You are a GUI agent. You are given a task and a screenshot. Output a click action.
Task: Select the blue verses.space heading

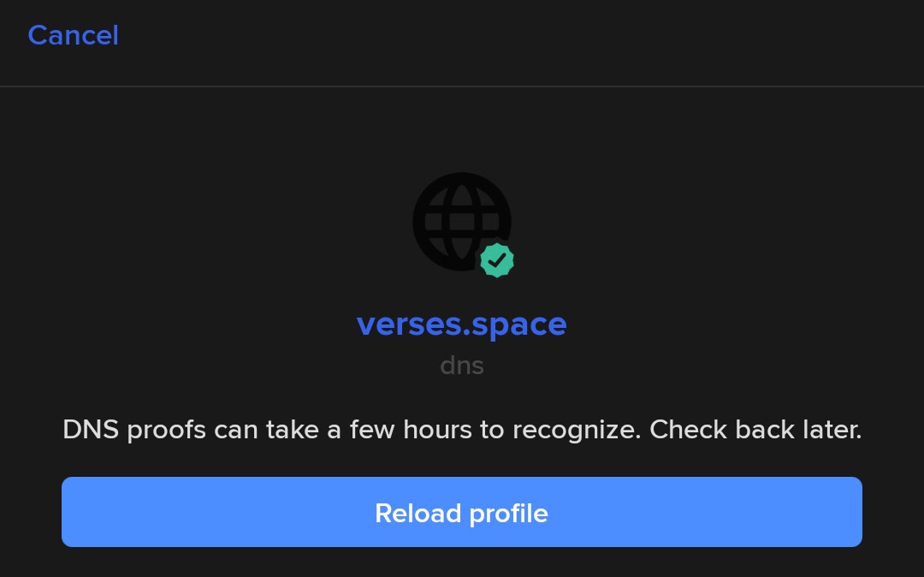tap(461, 324)
